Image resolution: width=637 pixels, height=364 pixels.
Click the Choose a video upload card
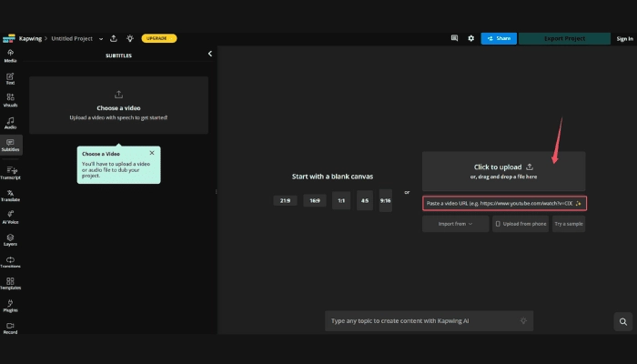click(118, 106)
